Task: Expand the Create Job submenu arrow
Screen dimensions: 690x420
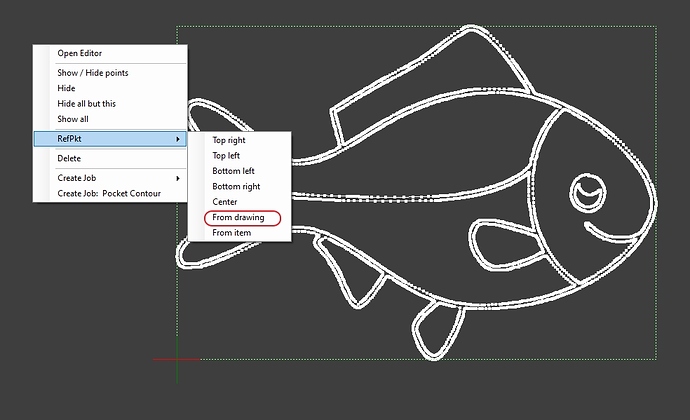Action: pos(179,178)
